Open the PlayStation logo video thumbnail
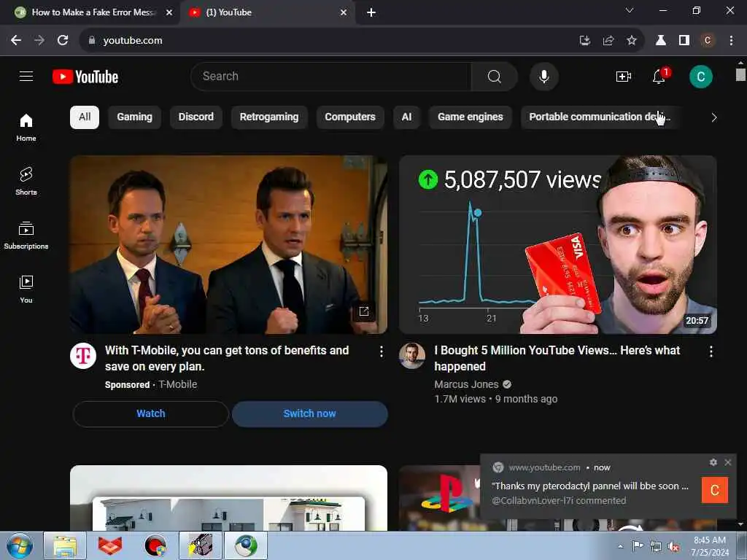Screen dimensions: 747x560 pos(439,498)
